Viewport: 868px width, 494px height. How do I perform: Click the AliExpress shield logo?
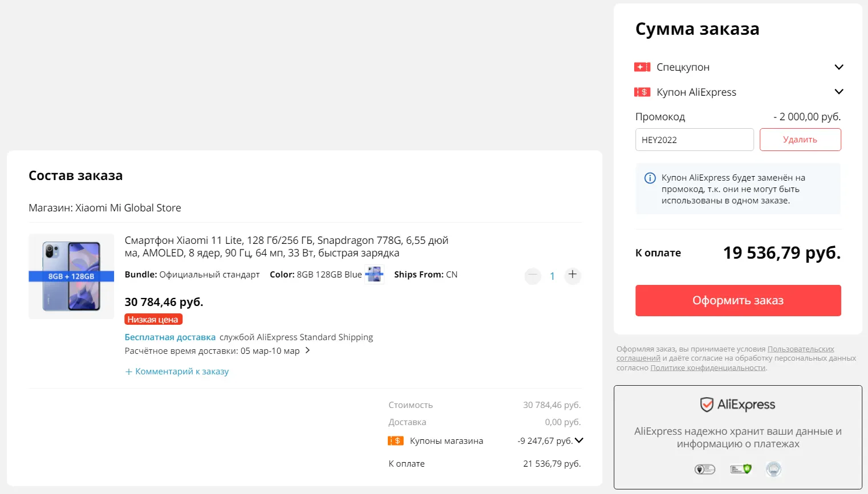pos(707,405)
